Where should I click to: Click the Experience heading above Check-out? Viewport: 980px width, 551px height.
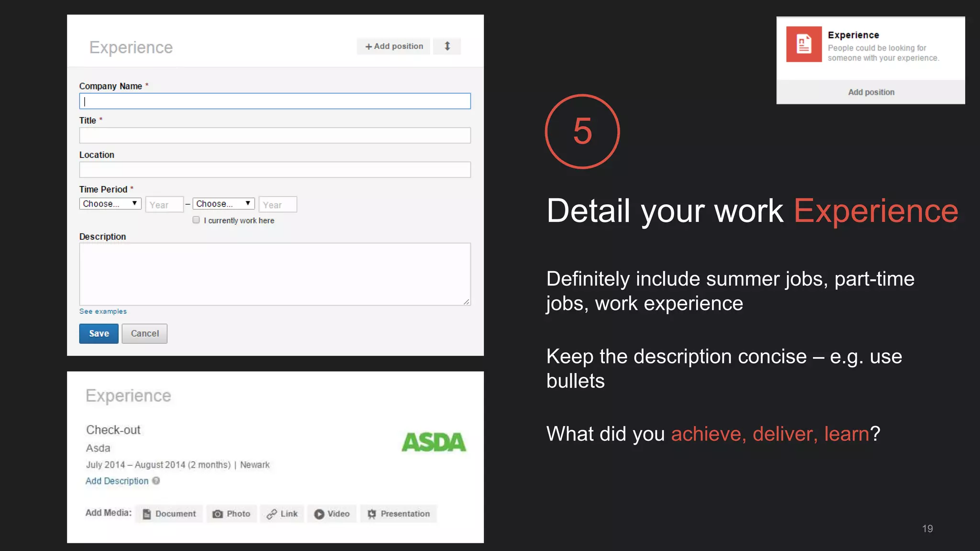(x=128, y=396)
